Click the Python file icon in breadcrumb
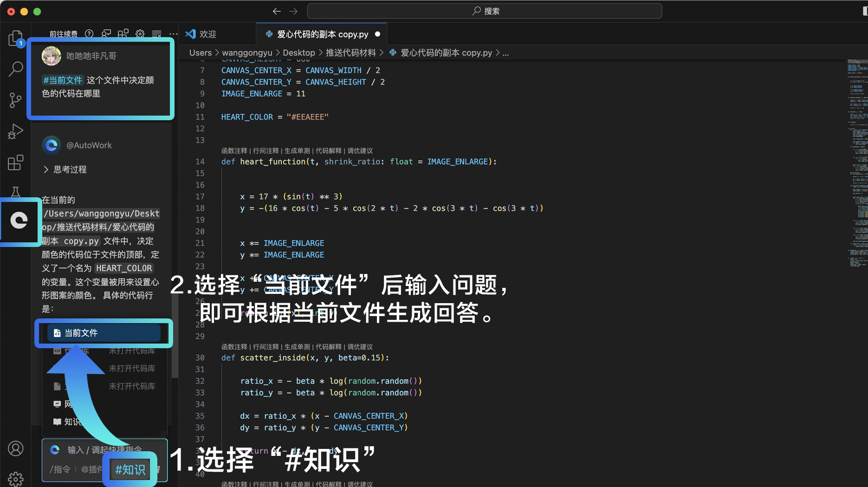 coord(393,53)
